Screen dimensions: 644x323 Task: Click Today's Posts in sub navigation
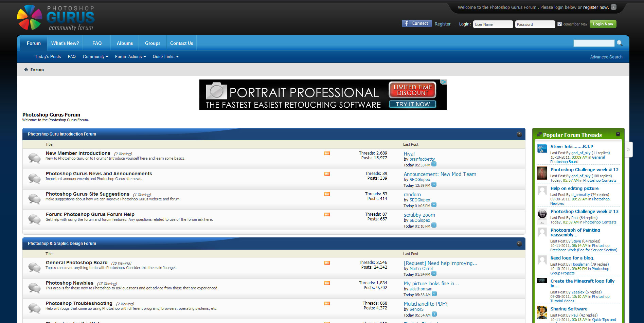click(x=48, y=57)
